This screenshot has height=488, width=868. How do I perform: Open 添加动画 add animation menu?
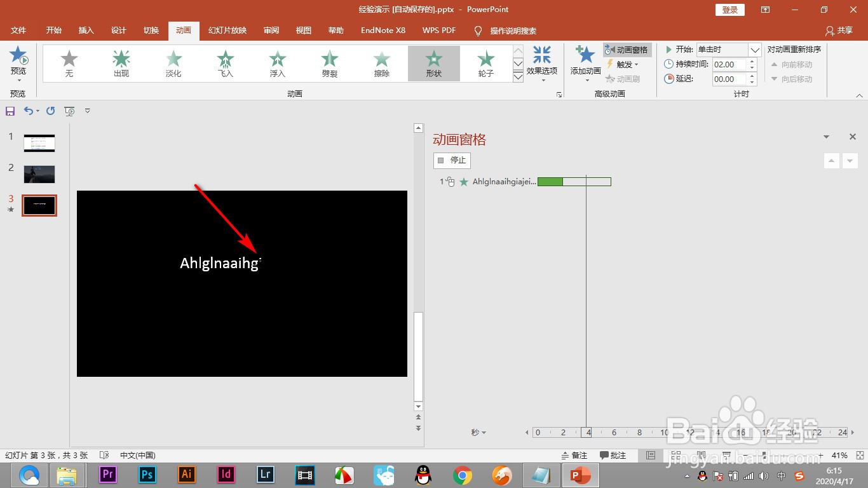pyautogui.click(x=585, y=64)
